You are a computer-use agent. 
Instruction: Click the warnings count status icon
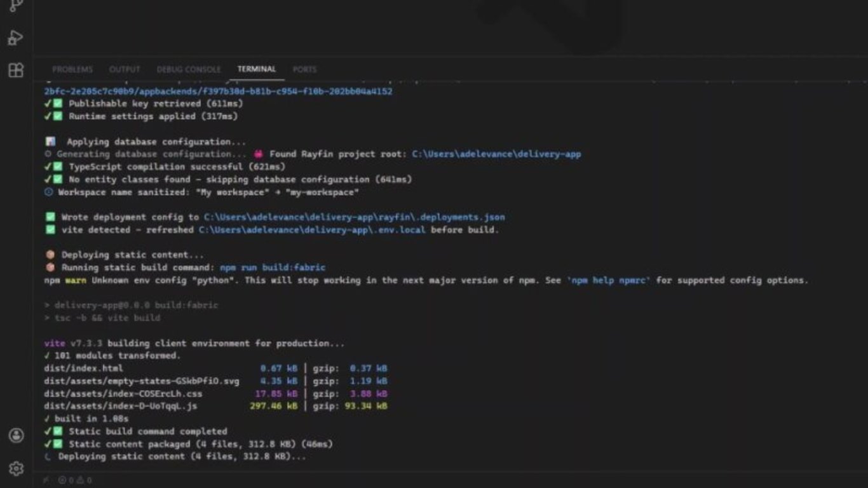tap(85, 480)
